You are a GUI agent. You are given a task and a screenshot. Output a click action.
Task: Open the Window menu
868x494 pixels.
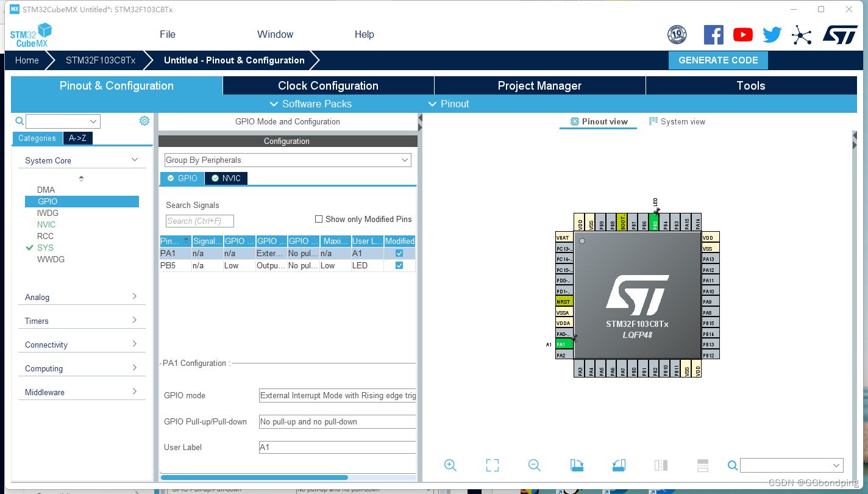tap(275, 34)
